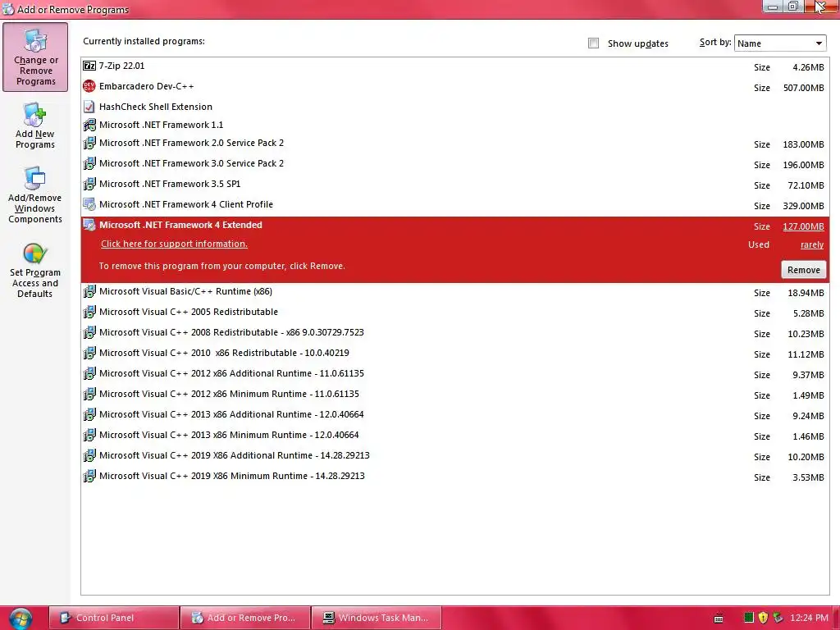Click the Visual C++ 2008 Redistributable icon
The image size is (840, 630).
pyautogui.click(x=89, y=332)
